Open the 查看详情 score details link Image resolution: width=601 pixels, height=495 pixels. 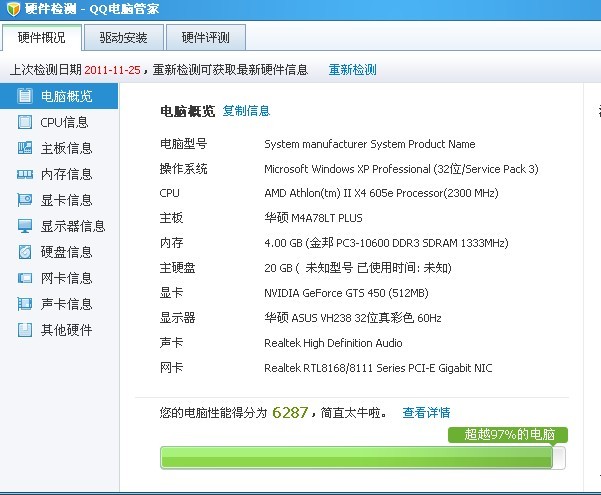(426, 413)
